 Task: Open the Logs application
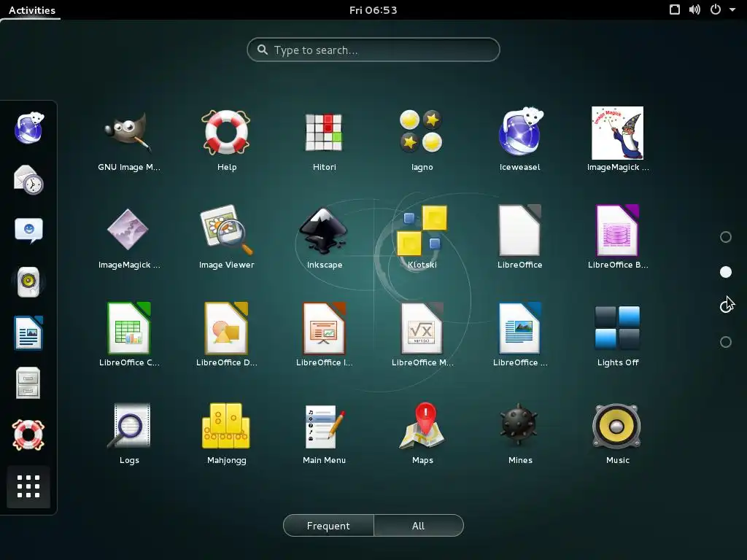[128, 433]
